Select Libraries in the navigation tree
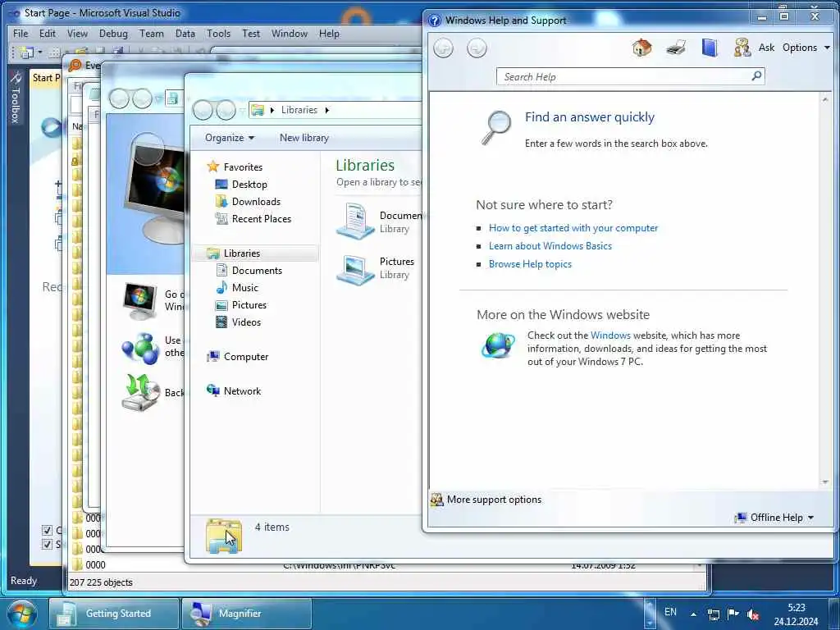 (256, 253)
